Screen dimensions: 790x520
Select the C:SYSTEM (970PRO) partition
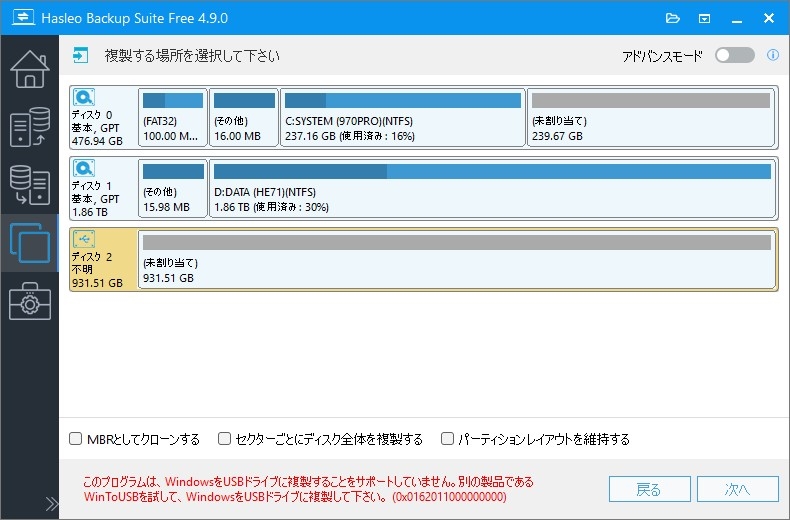pyautogui.click(x=403, y=117)
